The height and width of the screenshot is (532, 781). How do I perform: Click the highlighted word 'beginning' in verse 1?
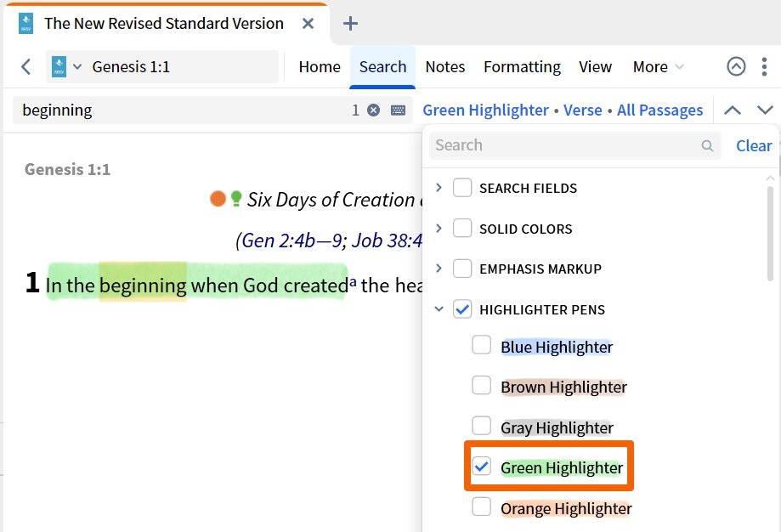143,286
